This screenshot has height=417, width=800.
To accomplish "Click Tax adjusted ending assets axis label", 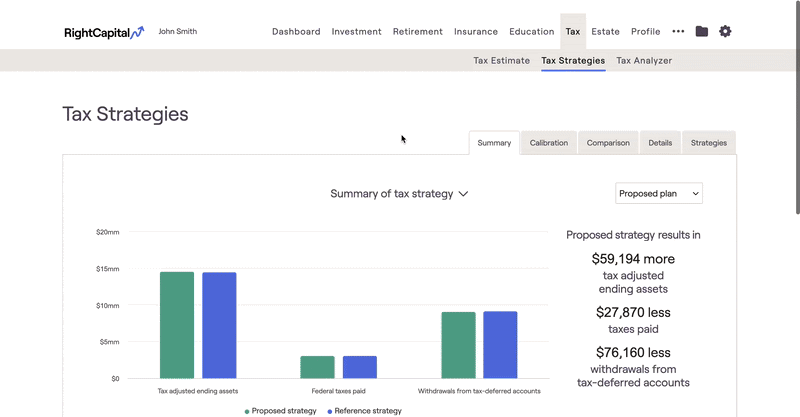I will click(x=198, y=391).
